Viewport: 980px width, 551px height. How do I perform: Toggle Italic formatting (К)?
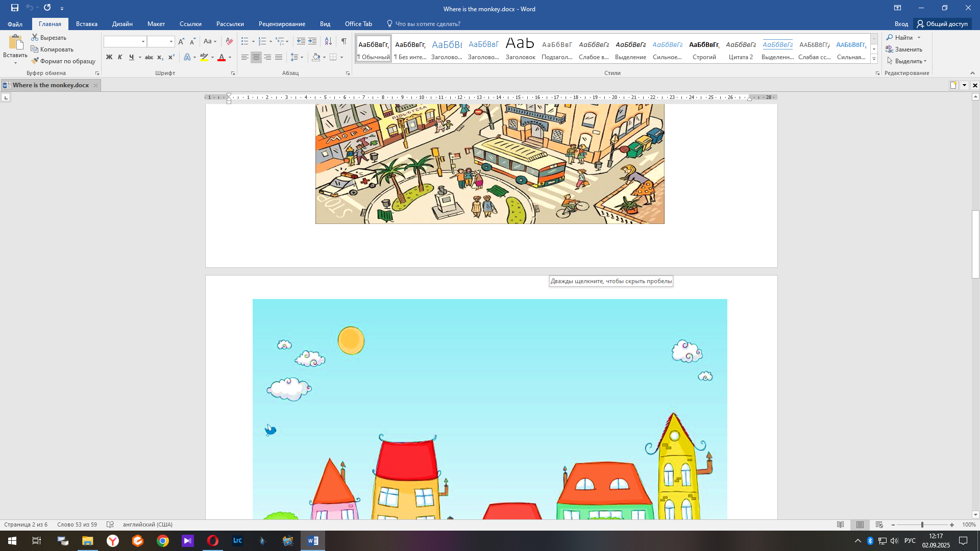click(120, 57)
